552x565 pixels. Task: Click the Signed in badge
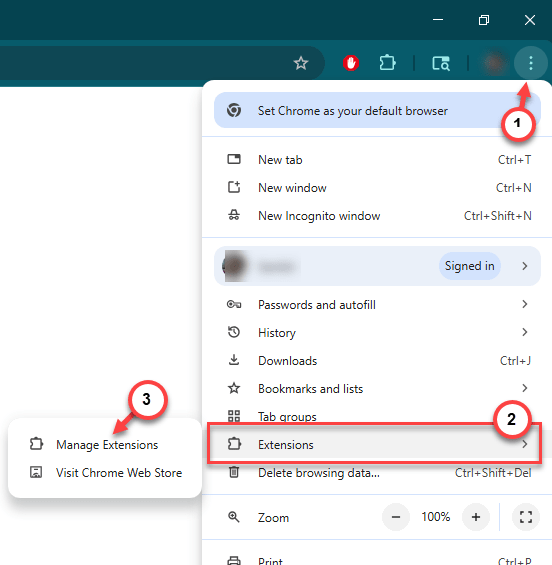pyautogui.click(x=469, y=266)
